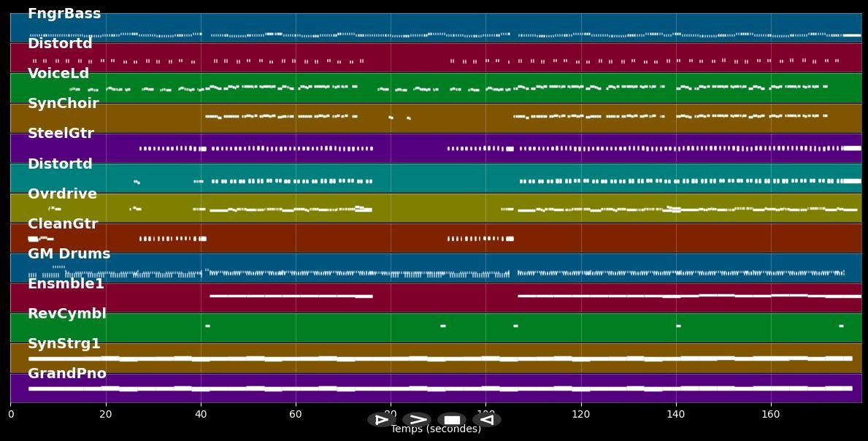Click the GM Drums track label

click(x=69, y=254)
